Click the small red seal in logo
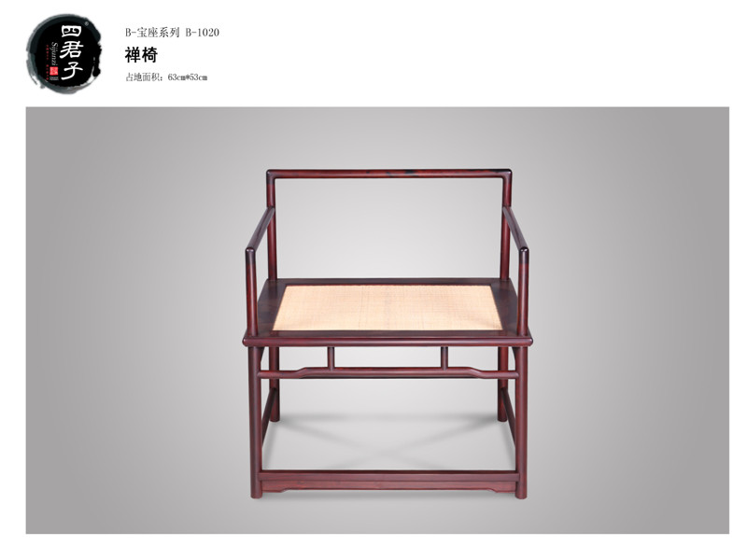The height and width of the screenshot is (560, 747). 53,73
